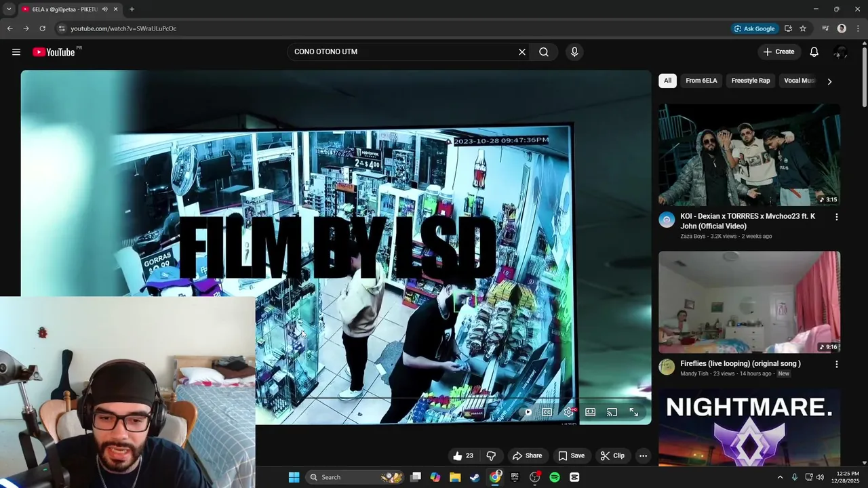Viewport: 868px width, 488px height.
Task: Show more filter chips with the right arrow
Action: pyautogui.click(x=829, y=81)
